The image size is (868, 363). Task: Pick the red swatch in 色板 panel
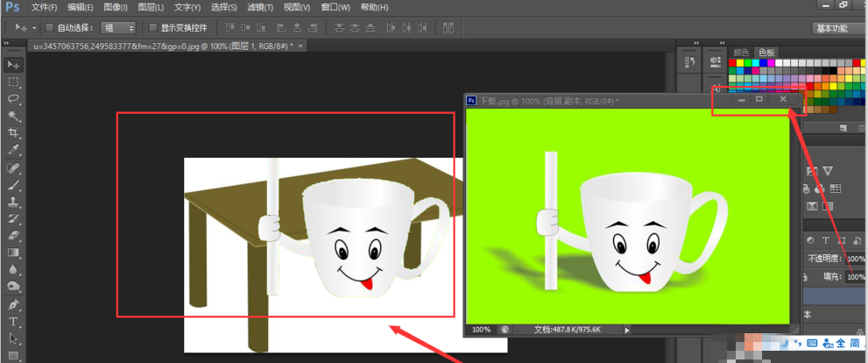(x=732, y=63)
